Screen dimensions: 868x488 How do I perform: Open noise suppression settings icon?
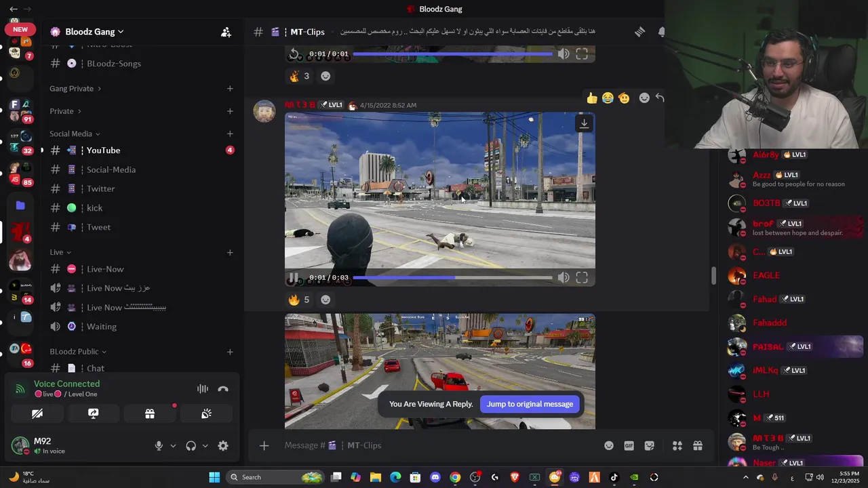[x=202, y=388]
